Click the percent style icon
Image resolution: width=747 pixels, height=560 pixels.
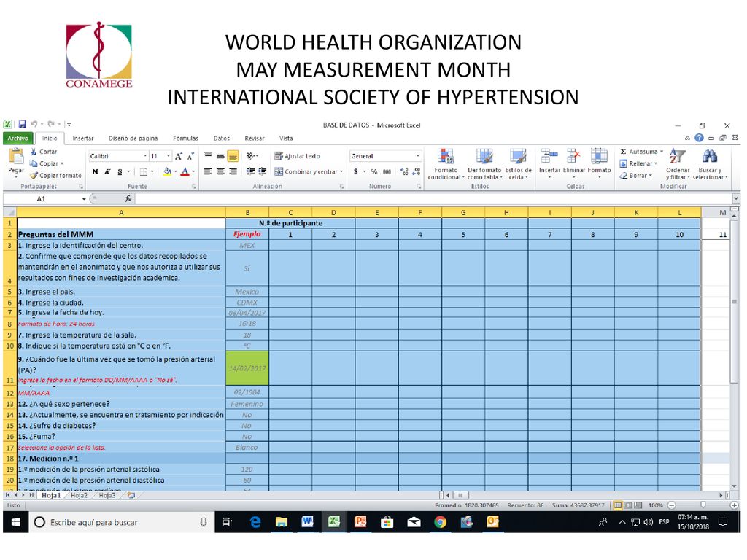pyautogui.click(x=374, y=171)
